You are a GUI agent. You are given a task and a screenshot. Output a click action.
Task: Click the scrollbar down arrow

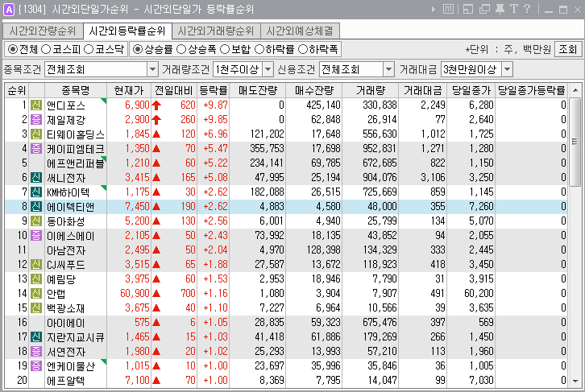(x=575, y=381)
